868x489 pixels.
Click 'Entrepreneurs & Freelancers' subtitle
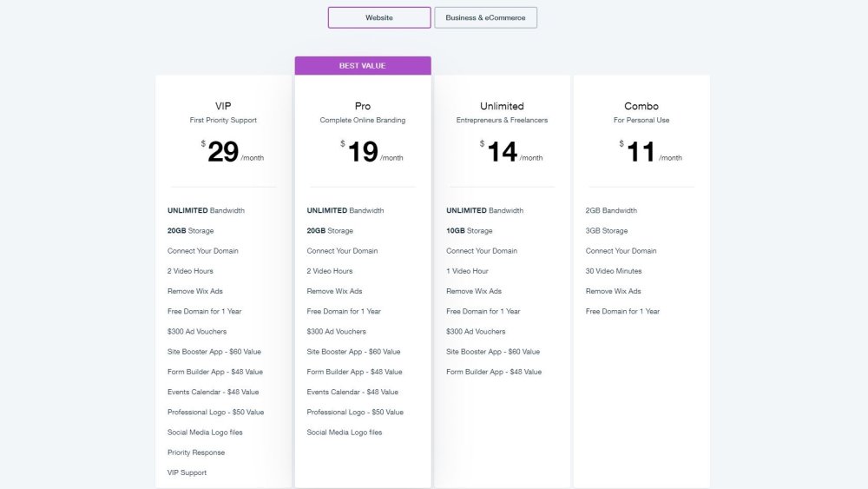click(x=502, y=120)
